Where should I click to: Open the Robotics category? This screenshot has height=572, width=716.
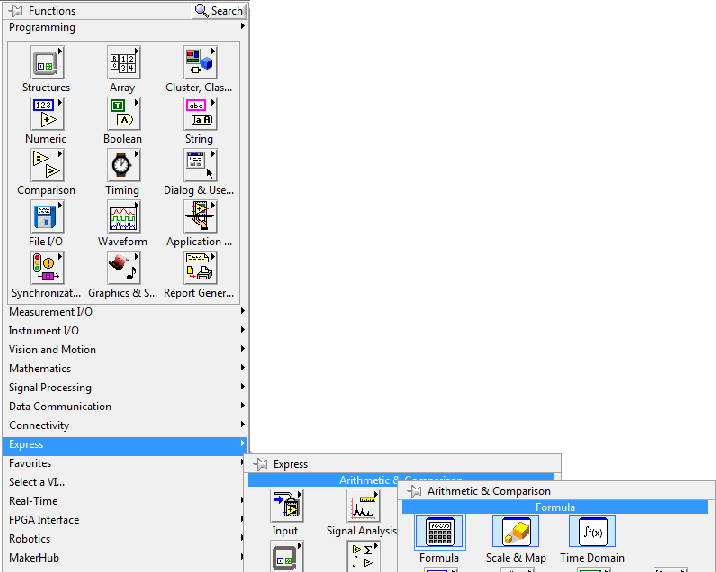123,539
